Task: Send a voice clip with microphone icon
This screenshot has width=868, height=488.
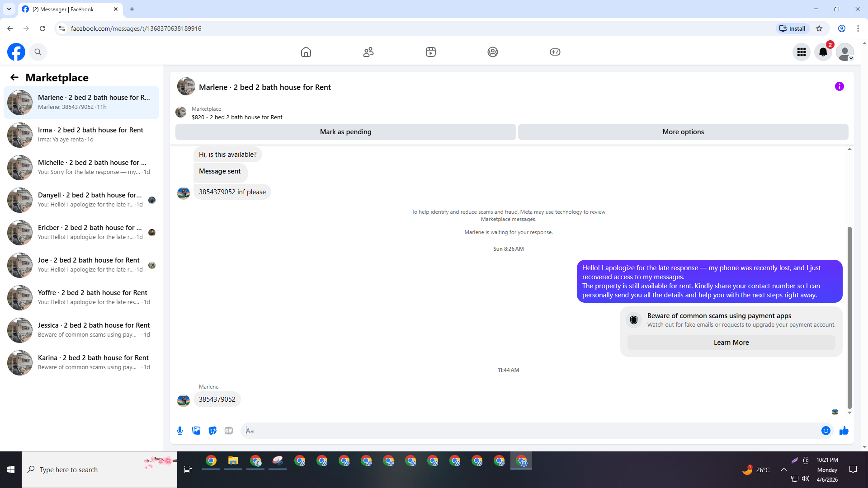Action: click(180, 431)
